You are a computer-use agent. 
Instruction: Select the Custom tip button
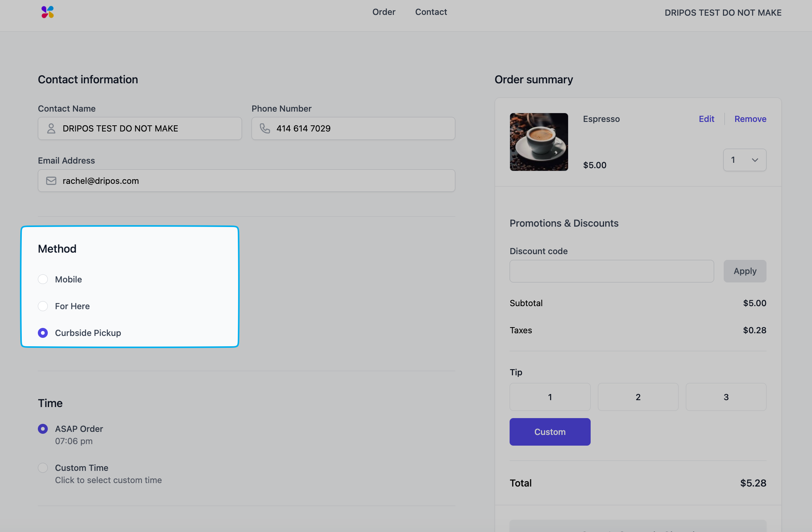[550, 432]
